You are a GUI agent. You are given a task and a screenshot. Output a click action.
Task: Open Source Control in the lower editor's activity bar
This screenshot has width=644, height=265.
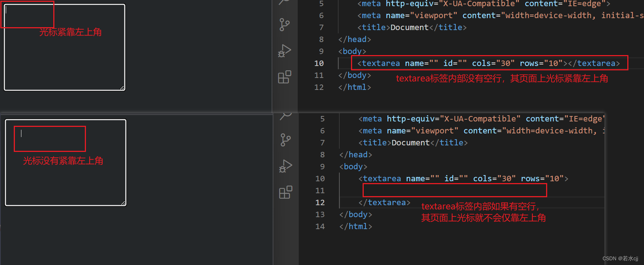286,140
